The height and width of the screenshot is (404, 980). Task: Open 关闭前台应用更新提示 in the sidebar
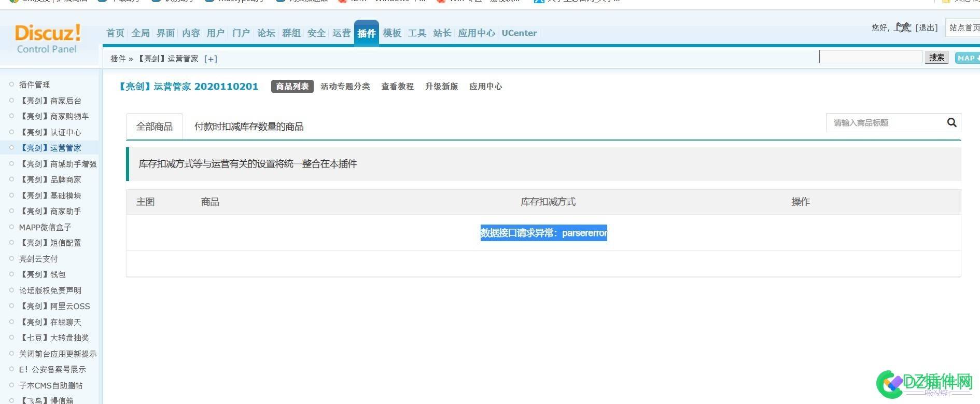click(58, 354)
